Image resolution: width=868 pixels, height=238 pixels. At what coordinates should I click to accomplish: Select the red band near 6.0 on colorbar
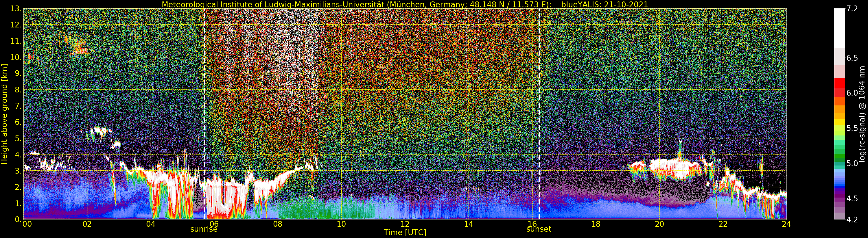839,88
